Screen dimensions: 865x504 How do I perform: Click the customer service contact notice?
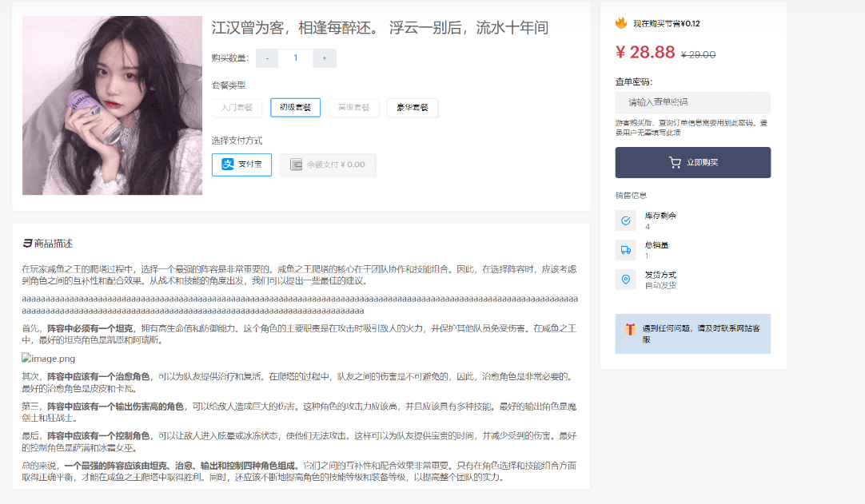click(x=693, y=334)
